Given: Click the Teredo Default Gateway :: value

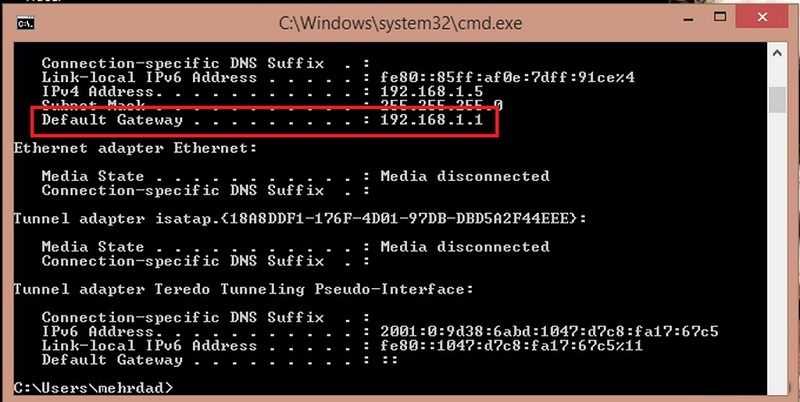Looking at the screenshot, I should pos(389,360).
